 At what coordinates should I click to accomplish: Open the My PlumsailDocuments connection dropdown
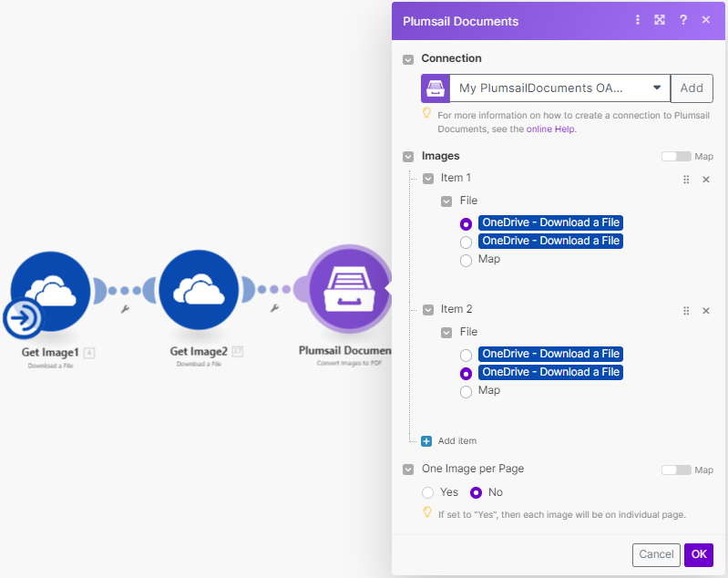560,88
